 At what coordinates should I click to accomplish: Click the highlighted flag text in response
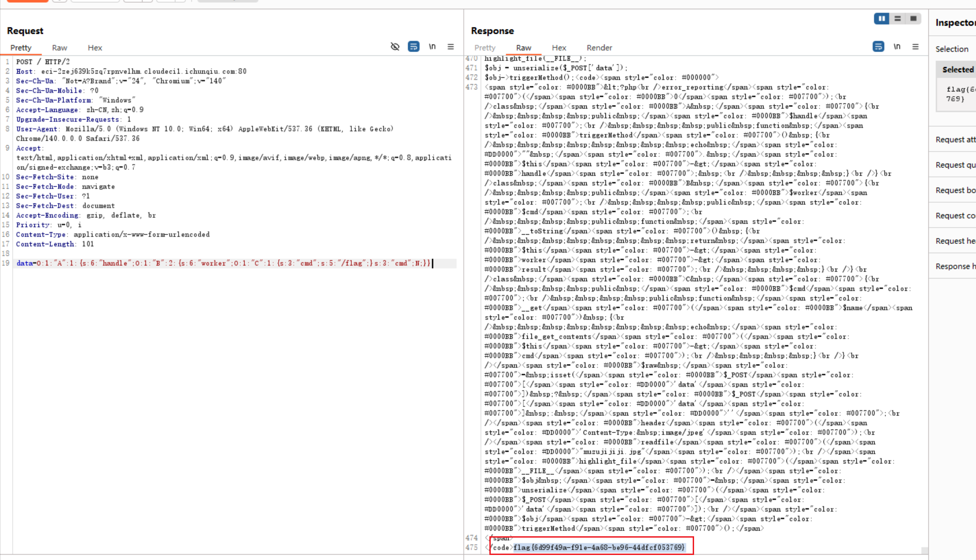coord(599,547)
